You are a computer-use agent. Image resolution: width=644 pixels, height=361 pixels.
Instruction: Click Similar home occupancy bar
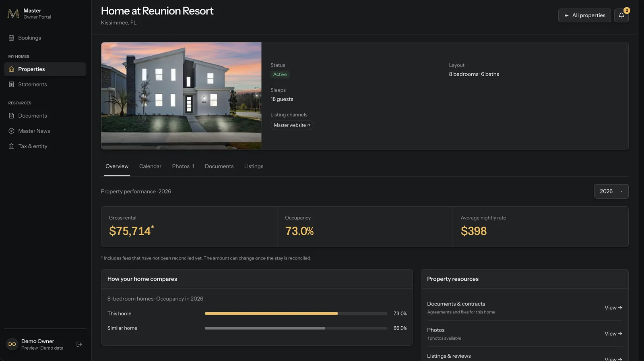[x=296, y=328]
